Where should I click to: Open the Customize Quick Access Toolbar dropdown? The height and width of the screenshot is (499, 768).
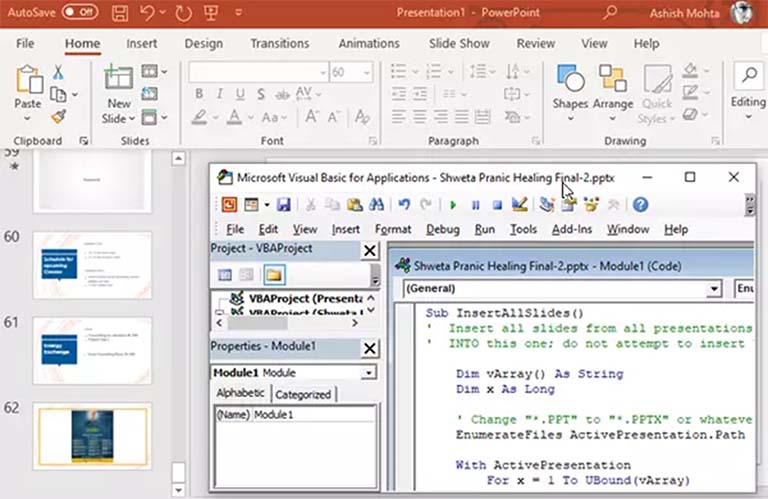click(x=239, y=13)
